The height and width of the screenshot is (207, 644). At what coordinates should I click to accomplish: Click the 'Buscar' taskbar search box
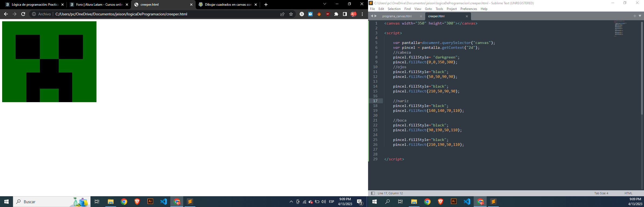pos(52,202)
